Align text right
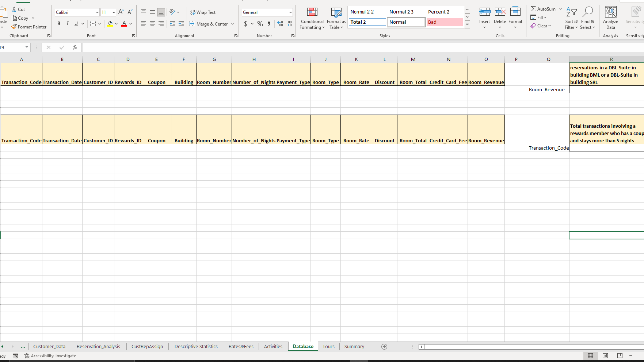 pos(161,24)
